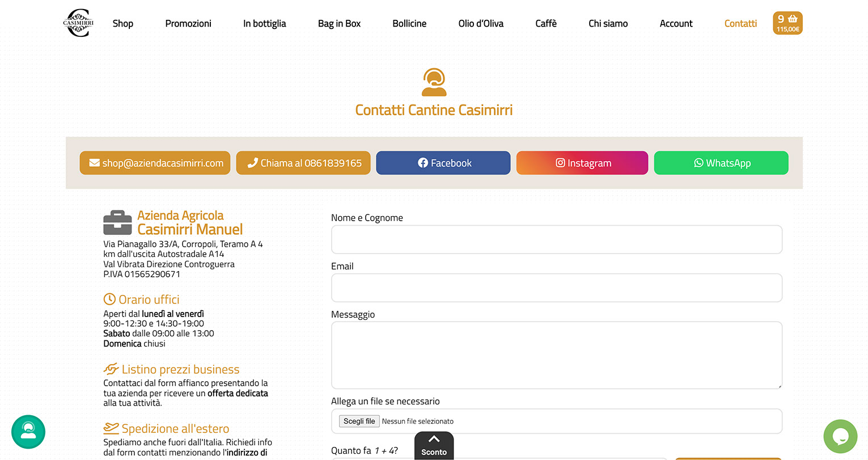Focus the Email input field
The width and height of the screenshot is (868, 460).
tap(557, 288)
